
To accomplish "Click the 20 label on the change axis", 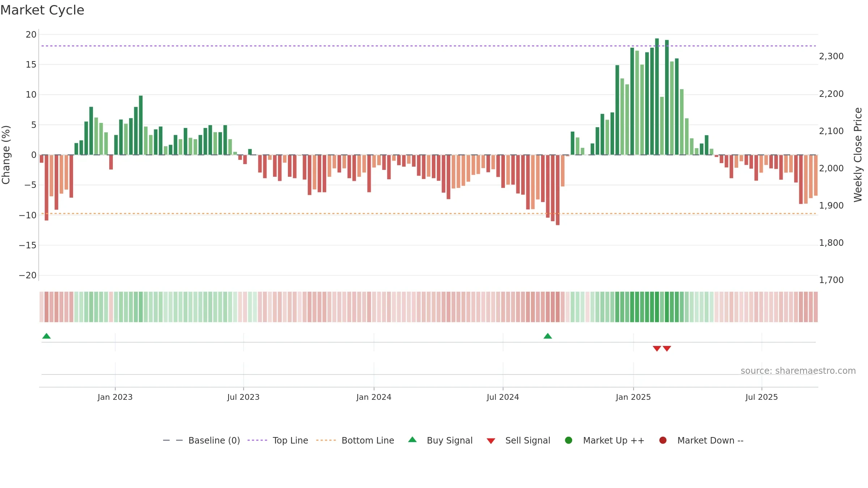I will (x=31, y=35).
